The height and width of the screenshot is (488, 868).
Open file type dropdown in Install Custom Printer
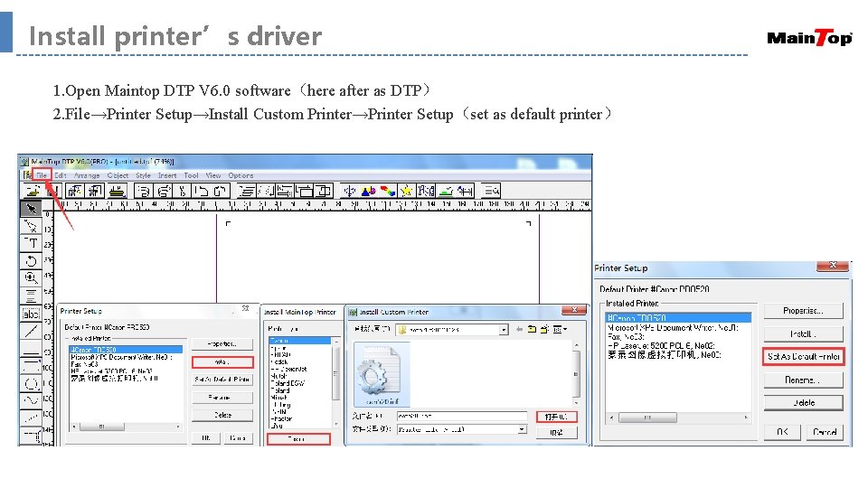522,430
